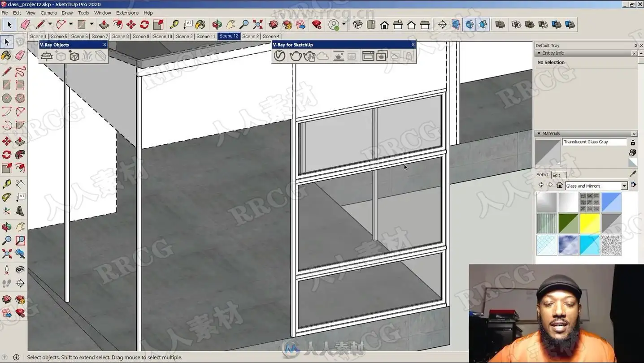This screenshot has height=363, width=644.
Task: Select the Paint Bucket tool in top toolbar
Action: point(200,24)
